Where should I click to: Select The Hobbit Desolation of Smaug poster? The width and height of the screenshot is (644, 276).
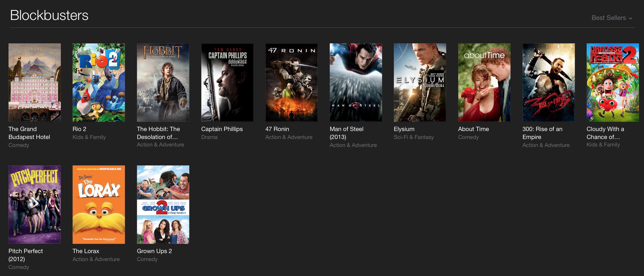[163, 82]
